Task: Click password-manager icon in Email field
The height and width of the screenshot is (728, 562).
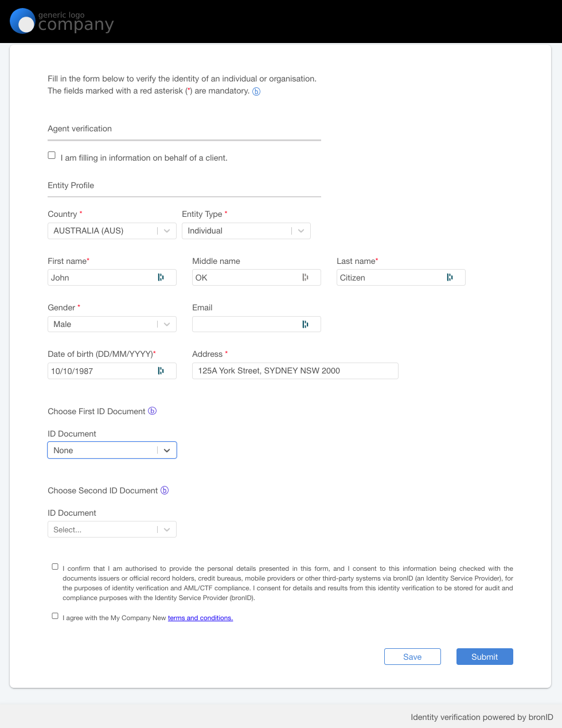Action: 305,325
